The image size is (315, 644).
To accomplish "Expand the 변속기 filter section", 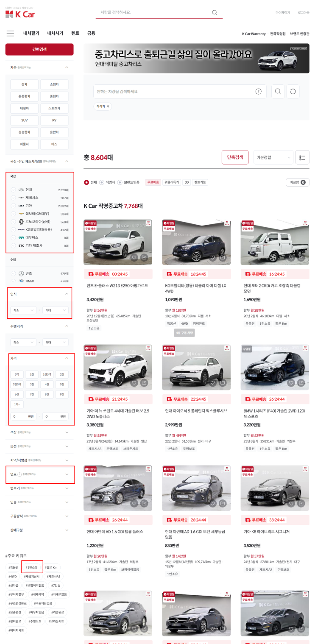I will [39, 488].
